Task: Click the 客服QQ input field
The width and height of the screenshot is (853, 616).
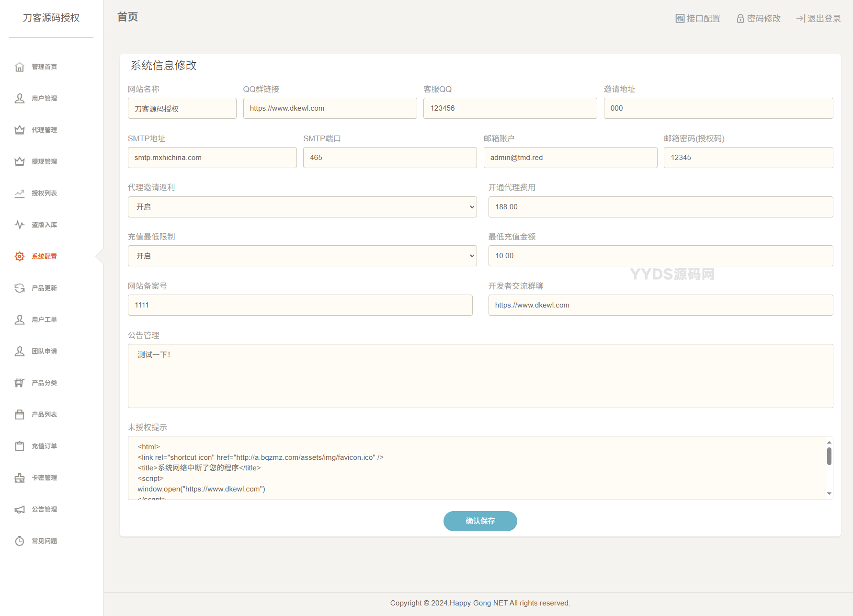Action: coord(510,108)
